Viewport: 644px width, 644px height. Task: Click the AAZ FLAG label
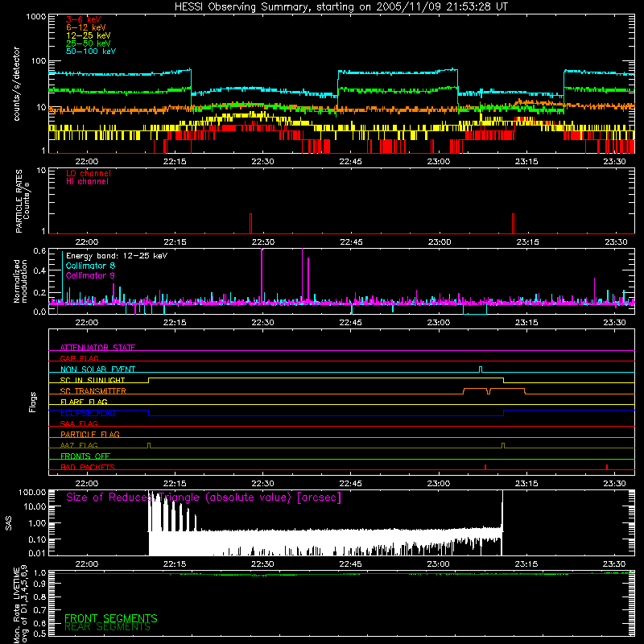tap(79, 445)
